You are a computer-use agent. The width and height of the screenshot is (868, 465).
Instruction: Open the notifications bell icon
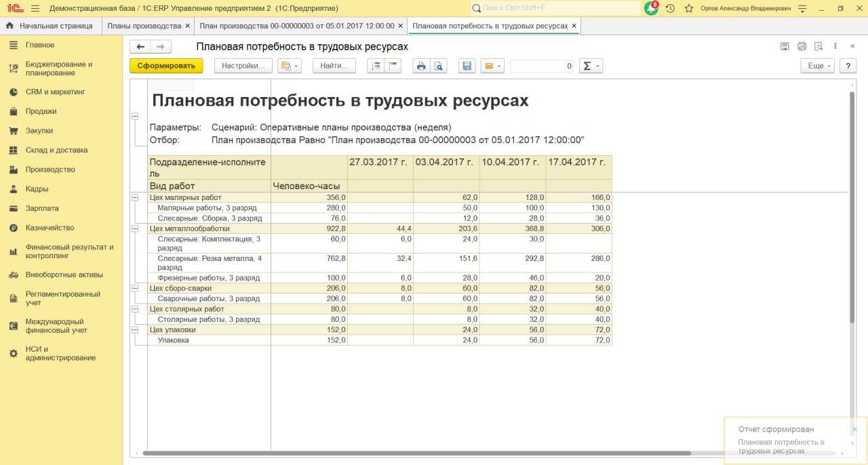click(651, 8)
